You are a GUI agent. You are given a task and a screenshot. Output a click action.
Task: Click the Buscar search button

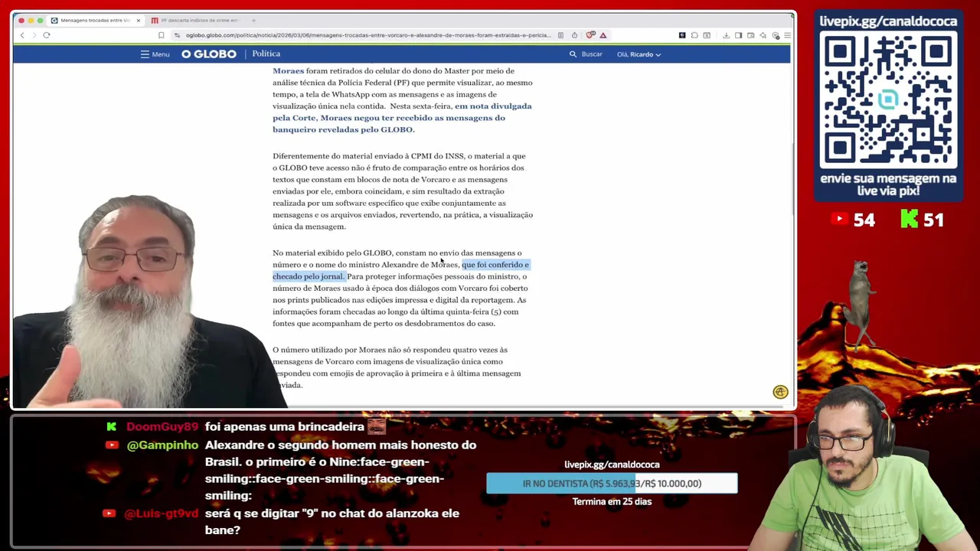(x=586, y=54)
